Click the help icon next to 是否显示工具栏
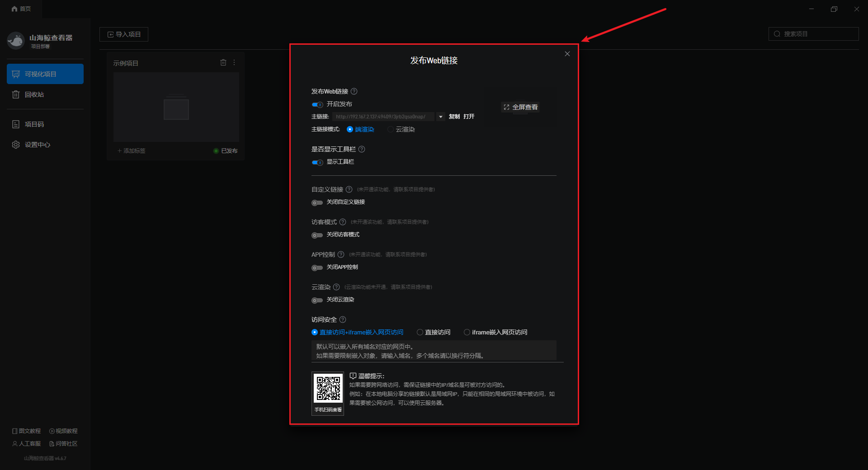The height and width of the screenshot is (470, 868). 362,149
